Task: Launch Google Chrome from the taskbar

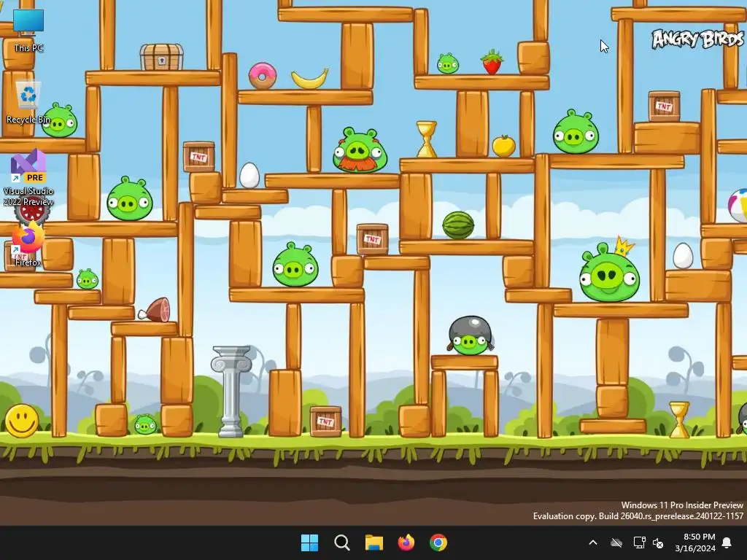Action: pos(438,542)
